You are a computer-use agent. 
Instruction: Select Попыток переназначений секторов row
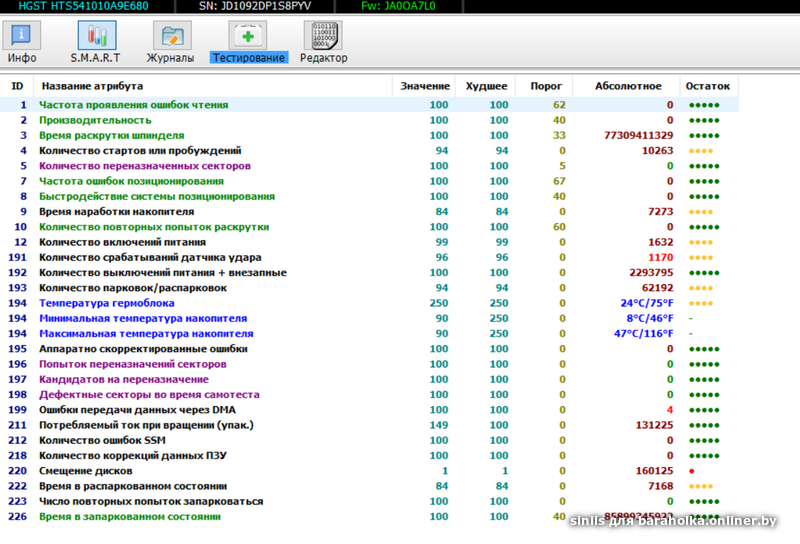(x=369, y=364)
